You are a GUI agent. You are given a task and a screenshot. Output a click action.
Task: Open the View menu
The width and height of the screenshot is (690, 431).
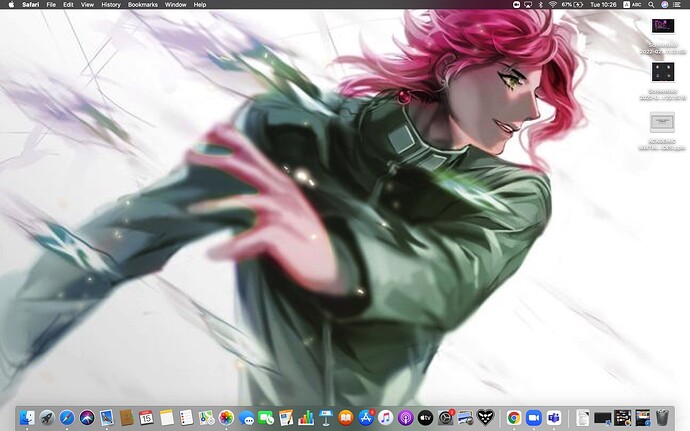[87, 4]
